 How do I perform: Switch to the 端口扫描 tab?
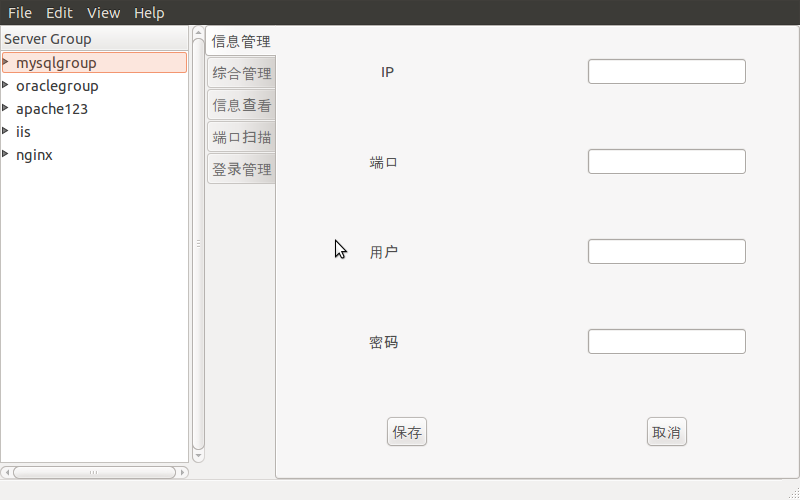pos(241,137)
